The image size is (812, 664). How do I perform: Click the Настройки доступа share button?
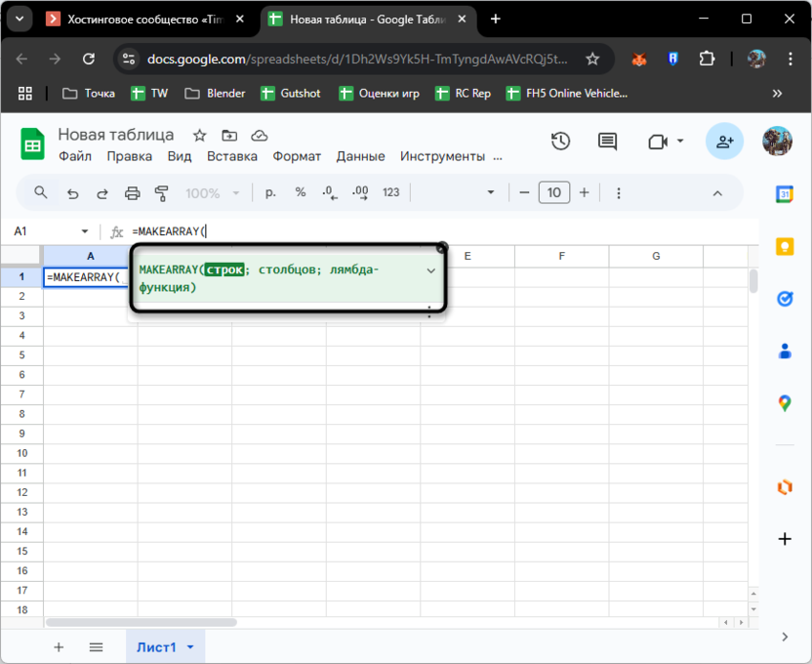(x=725, y=142)
